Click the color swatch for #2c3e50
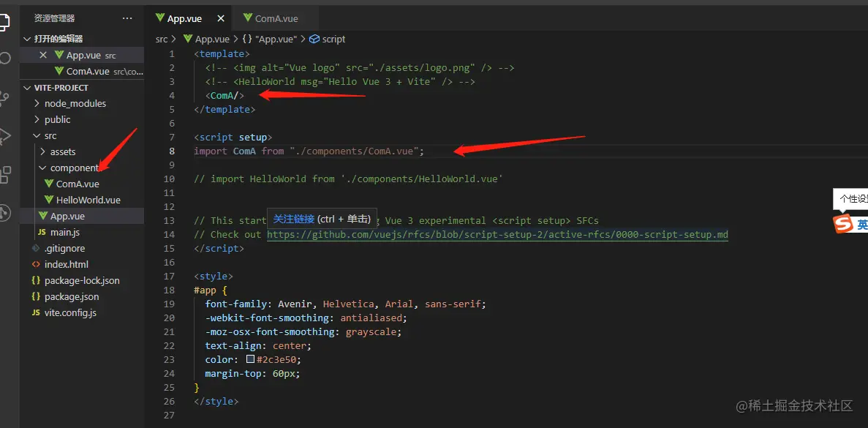868x428 pixels. point(250,359)
